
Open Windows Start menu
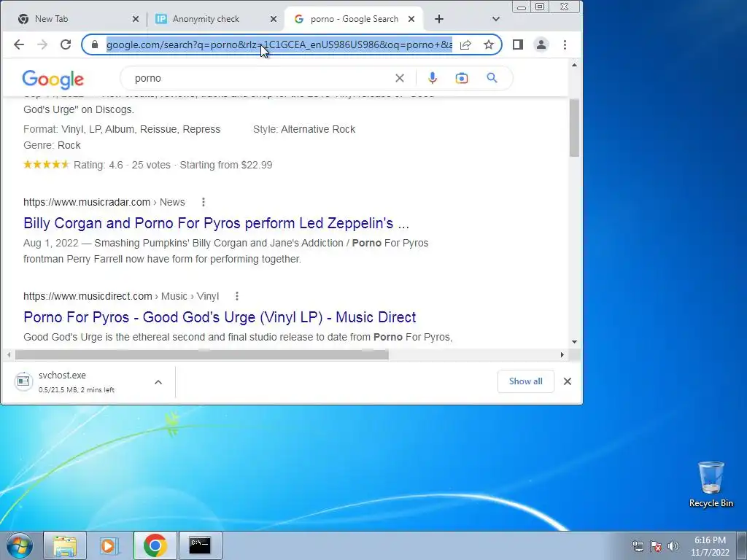[x=19, y=545]
